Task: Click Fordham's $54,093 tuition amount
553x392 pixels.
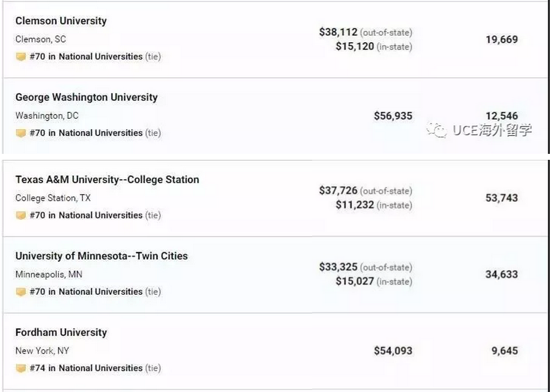Action: point(393,351)
